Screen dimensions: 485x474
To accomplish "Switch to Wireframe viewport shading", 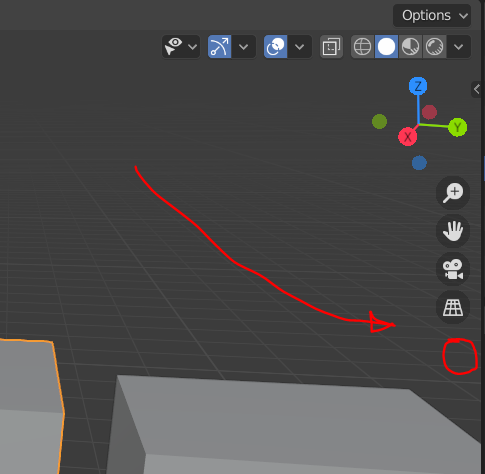I will 363,47.
